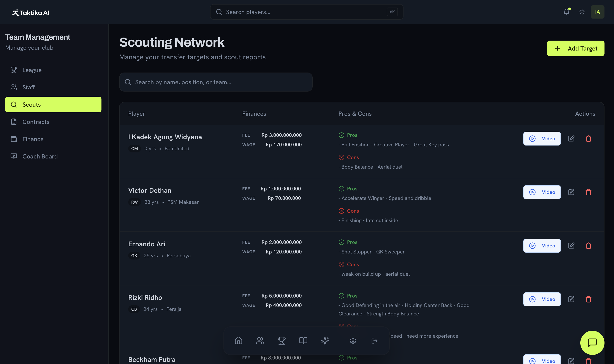Delete Ernando Ari target
This screenshot has width=614, height=364.
588,245
